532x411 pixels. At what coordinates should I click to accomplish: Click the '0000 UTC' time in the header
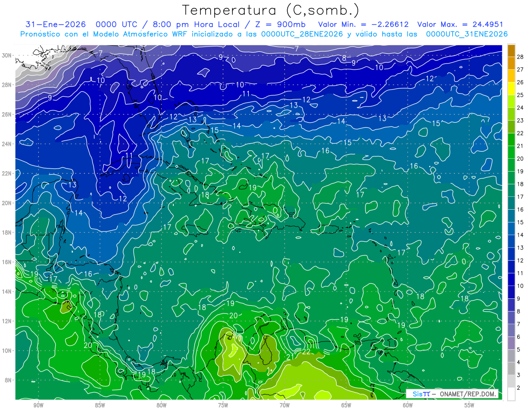(x=117, y=24)
